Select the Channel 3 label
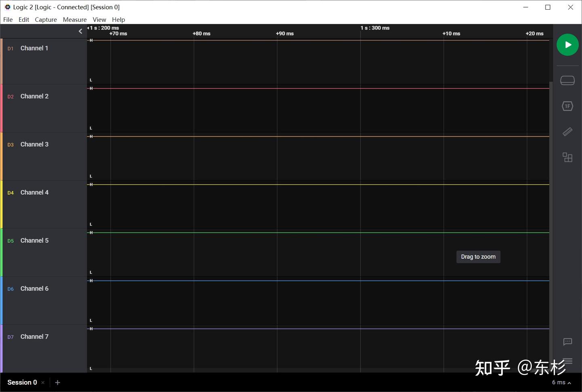 pyautogui.click(x=34, y=144)
